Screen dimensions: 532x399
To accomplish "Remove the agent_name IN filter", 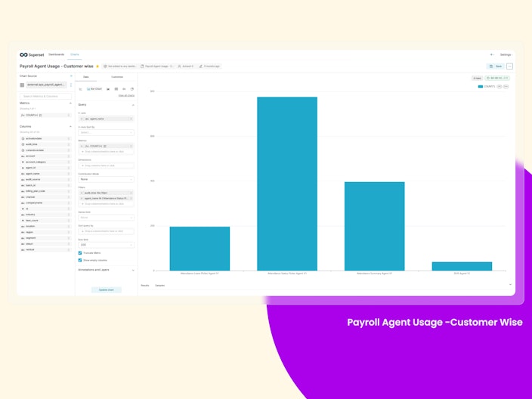I will (x=82, y=198).
